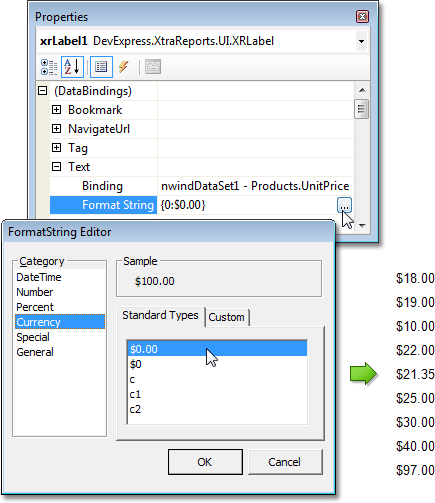This screenshot has height=503, width=435.
Task: Click the Cancel button
Action: pyautogui.click(x=285, y=462)
